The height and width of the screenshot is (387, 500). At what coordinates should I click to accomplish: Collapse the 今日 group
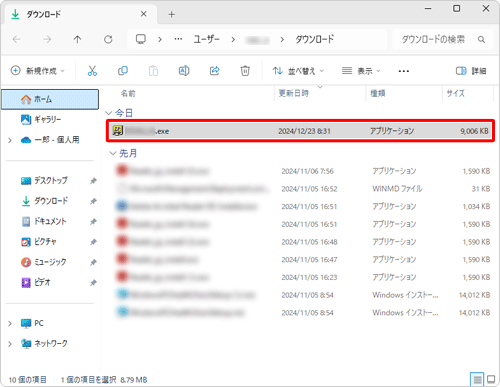108,113
